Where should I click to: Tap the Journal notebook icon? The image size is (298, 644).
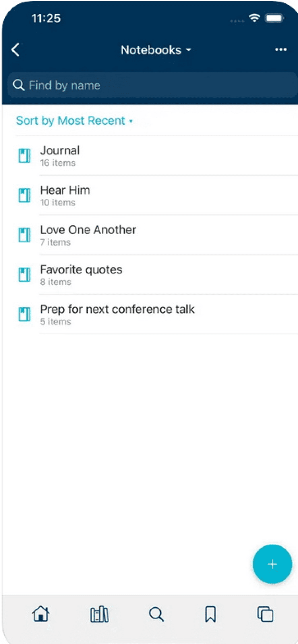coord(25,155)
